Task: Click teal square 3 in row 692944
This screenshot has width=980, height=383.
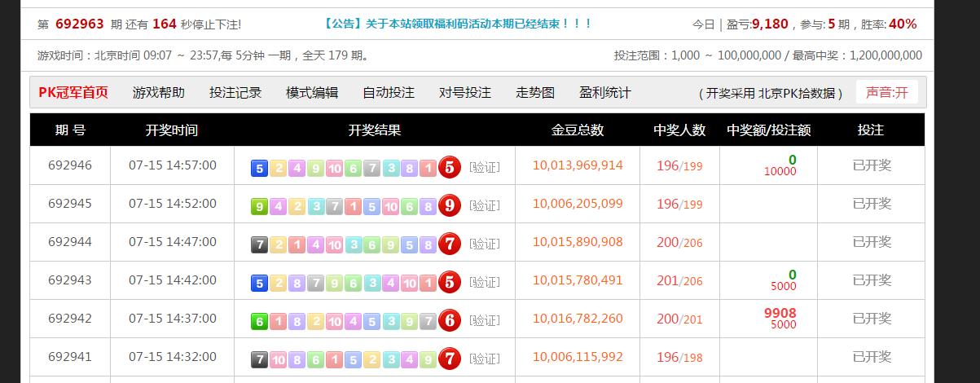Action: coord(353,244)
